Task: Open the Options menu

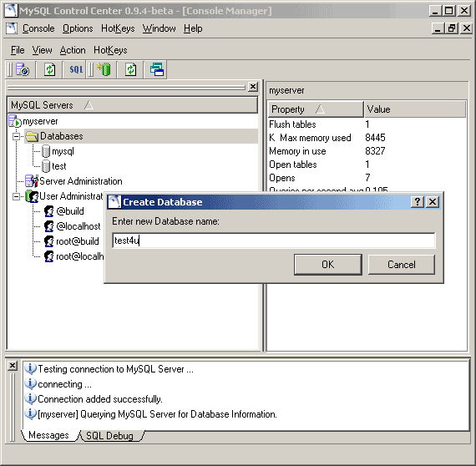Action: [x=78, y=28]
